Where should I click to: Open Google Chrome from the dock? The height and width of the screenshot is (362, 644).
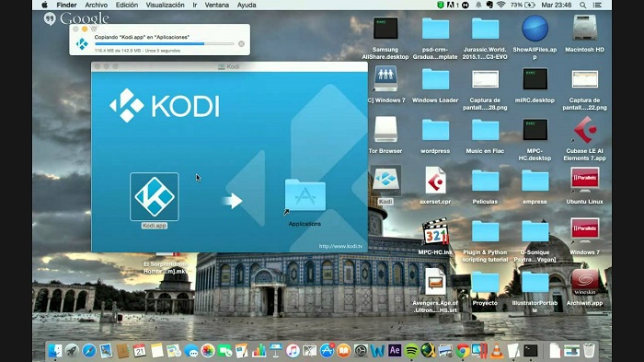(463, 350)
